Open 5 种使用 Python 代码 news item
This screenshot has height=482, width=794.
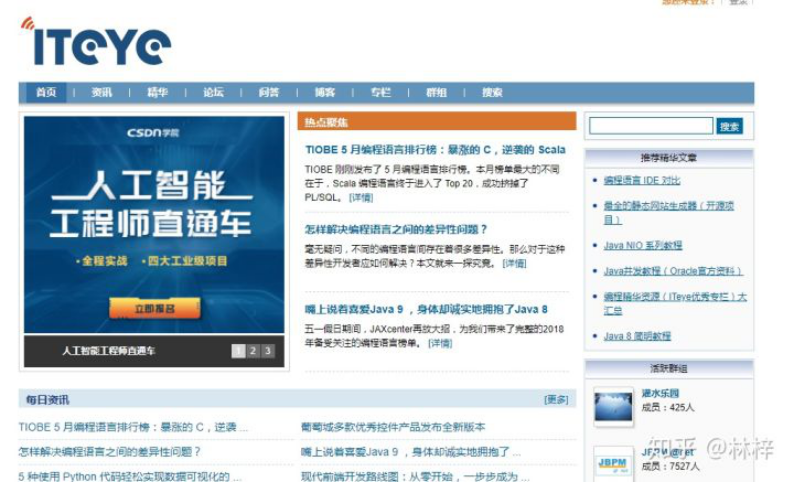tap(130, 476)
